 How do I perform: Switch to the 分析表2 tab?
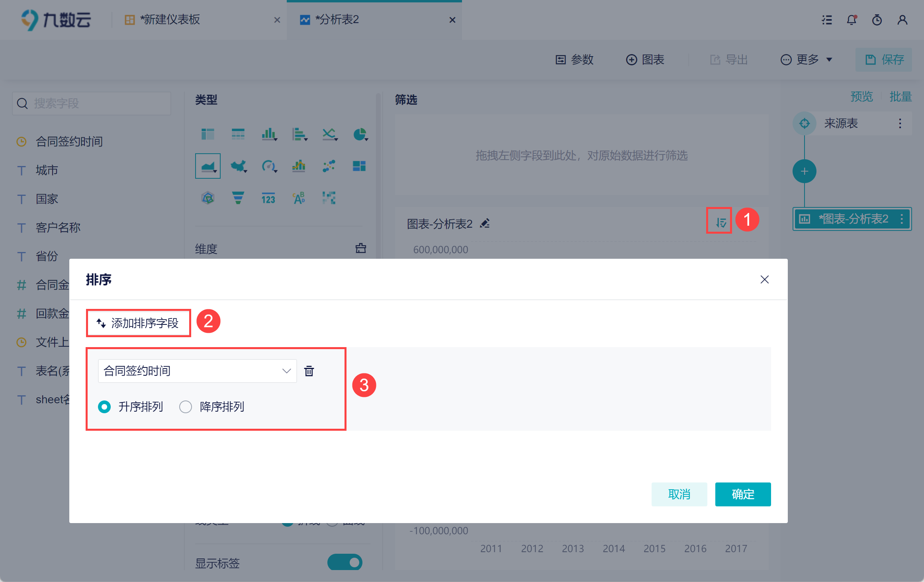click(337, 20)
